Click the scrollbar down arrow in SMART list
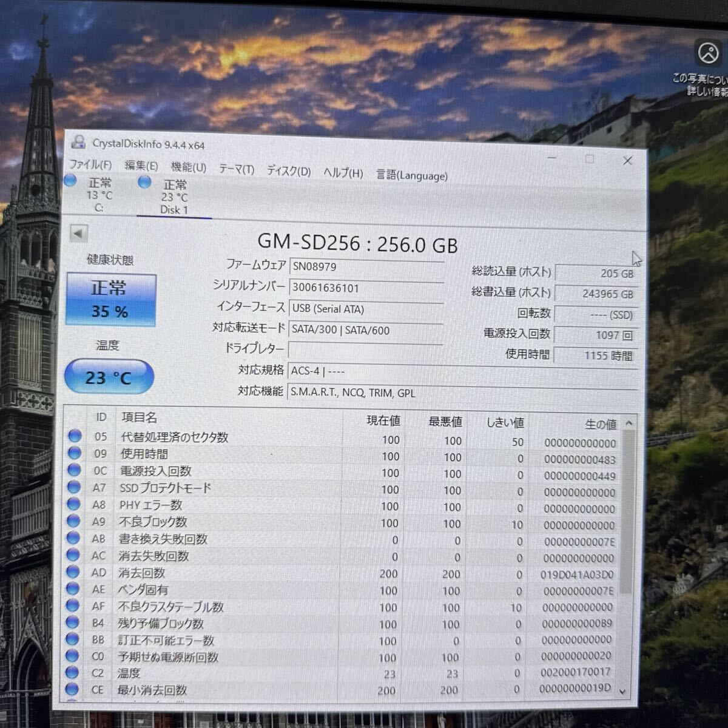Viewport: 728px width, 728px height. pos(623,691)
